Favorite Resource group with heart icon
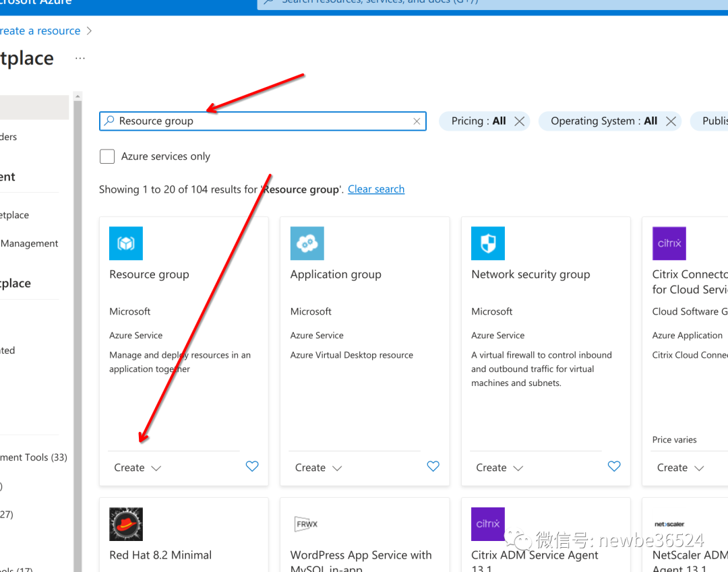The image size is (728, 572). point(252,466)
